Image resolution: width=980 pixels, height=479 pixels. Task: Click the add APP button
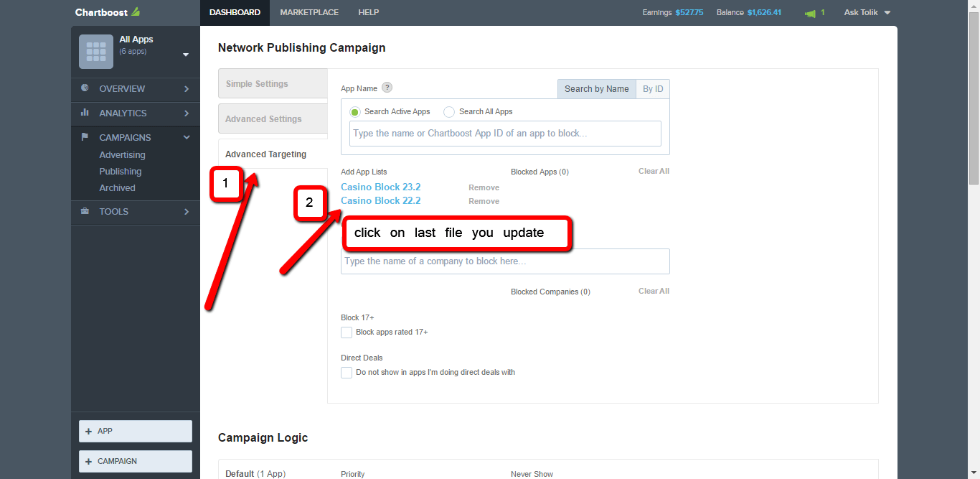click(136, 432)
